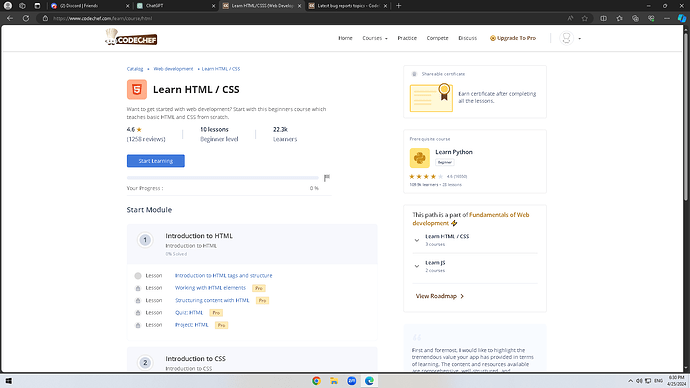Click the Learn Python star rating
The width and height of the screenshot is (690, 388).
426,176
